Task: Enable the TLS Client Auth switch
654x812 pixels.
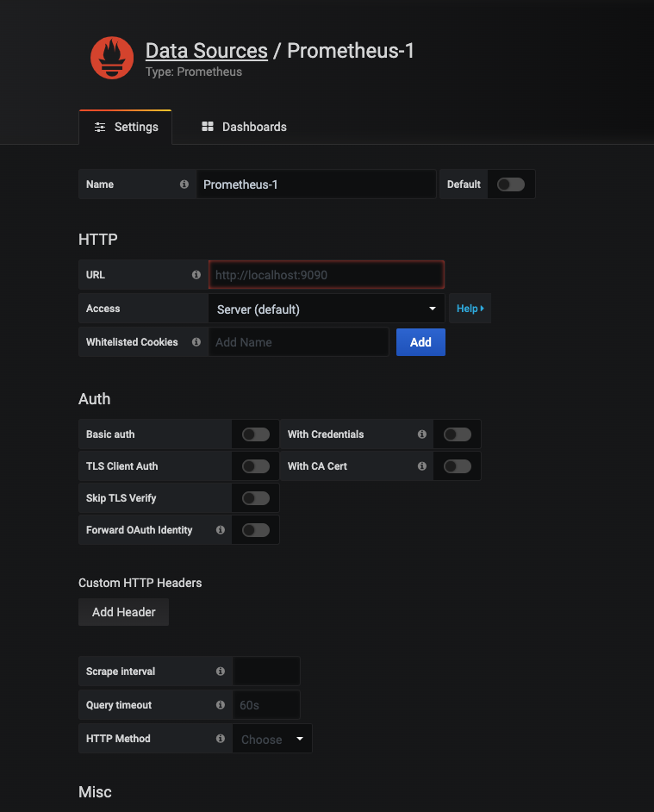Action: click(256, 466)
